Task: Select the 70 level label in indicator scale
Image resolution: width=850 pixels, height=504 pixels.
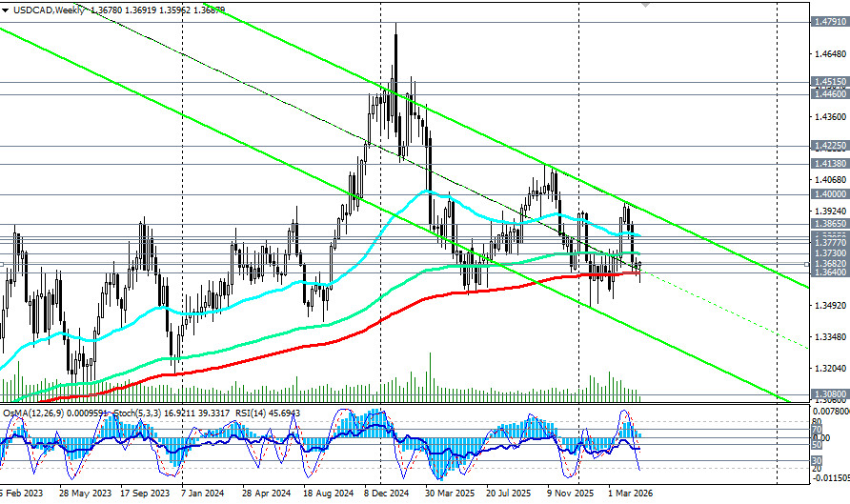Action: click(x=817, y=430)
